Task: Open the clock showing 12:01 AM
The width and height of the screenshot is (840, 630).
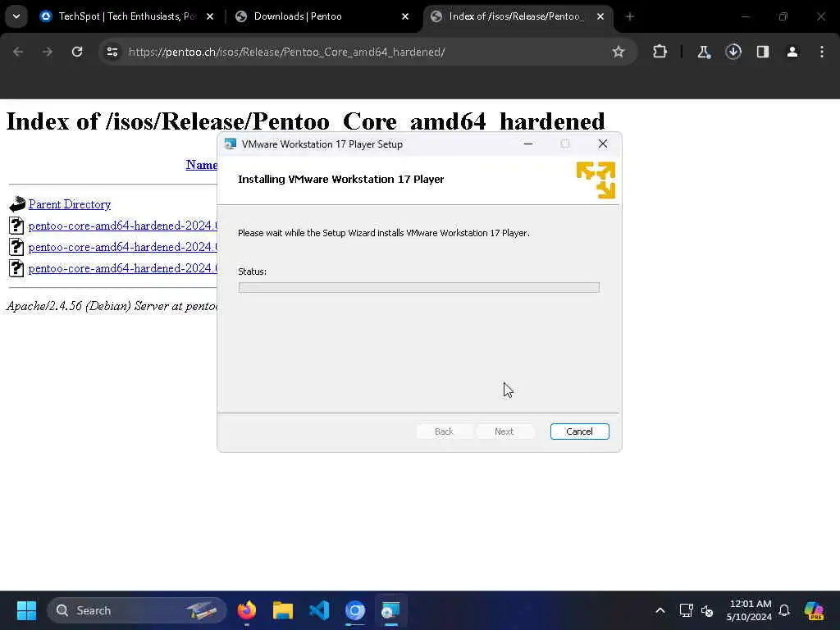Action: pos(750,610)
